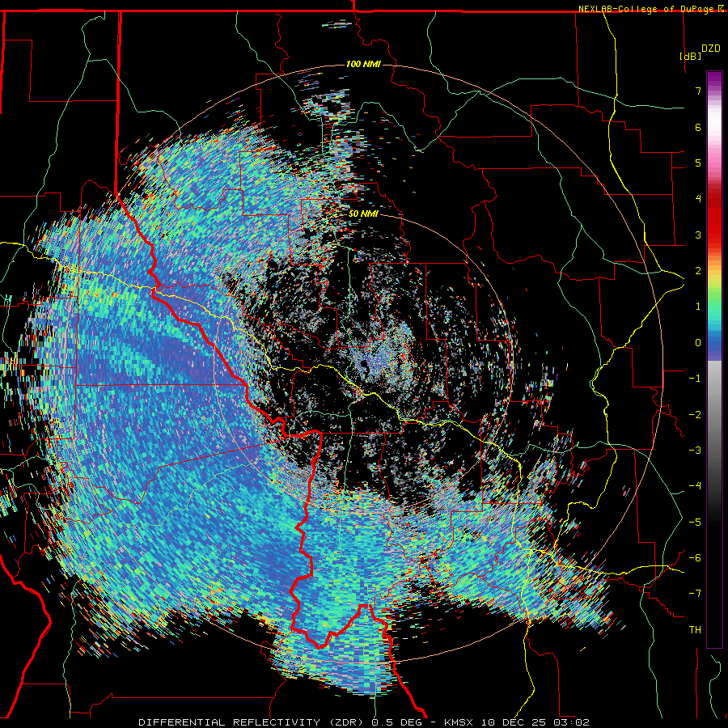Viewport: 728px width, 728px height.
Task: Click the "7" value on the dB scale
Action: tap(698, 91)
